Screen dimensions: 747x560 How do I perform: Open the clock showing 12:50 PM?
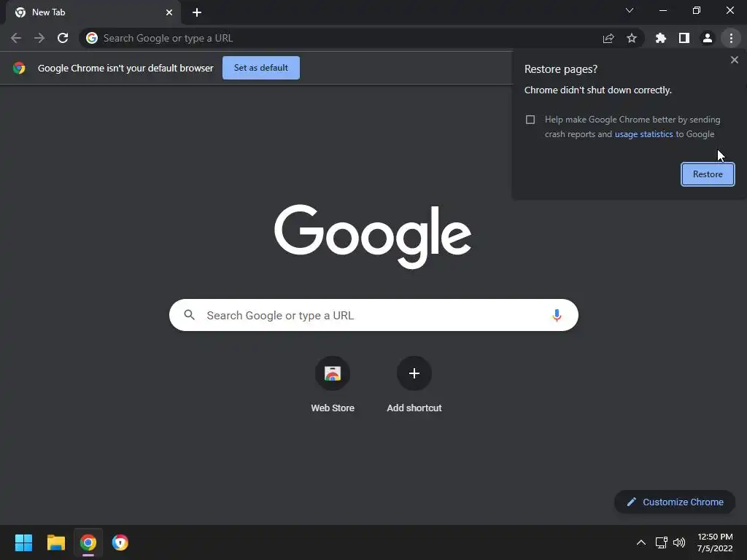tap(715, 542)
